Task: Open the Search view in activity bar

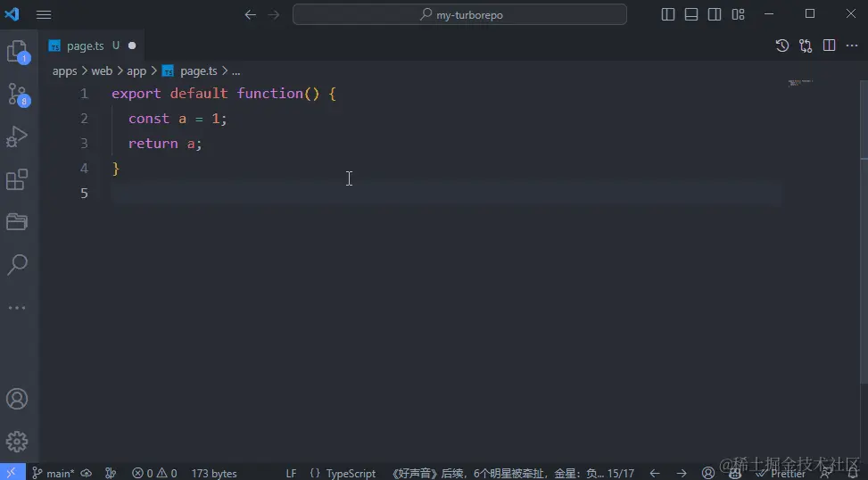Action: 17,265
